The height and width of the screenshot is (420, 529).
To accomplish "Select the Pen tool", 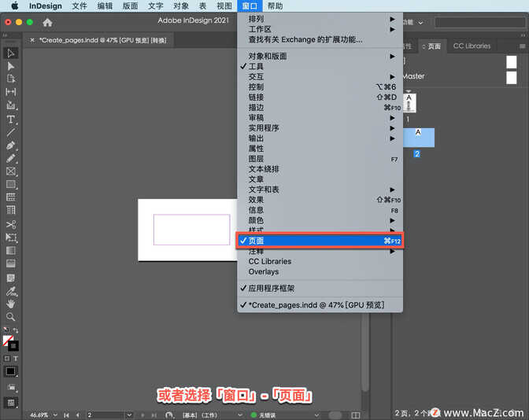I will (11, 146).
